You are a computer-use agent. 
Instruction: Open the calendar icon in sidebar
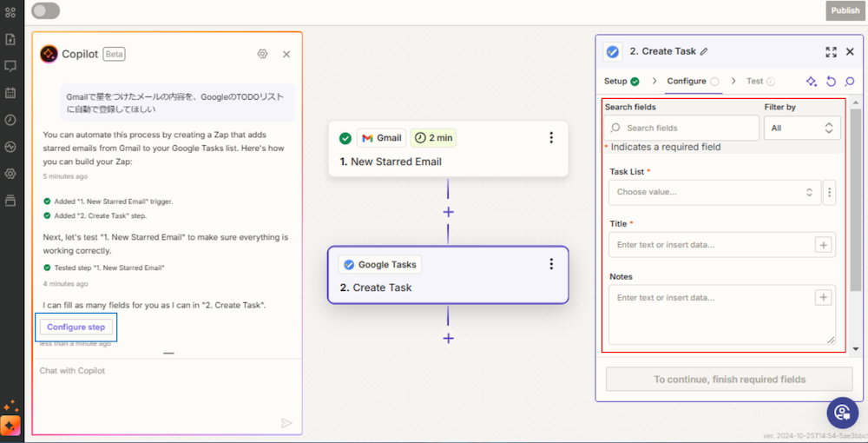coord(10,92)
